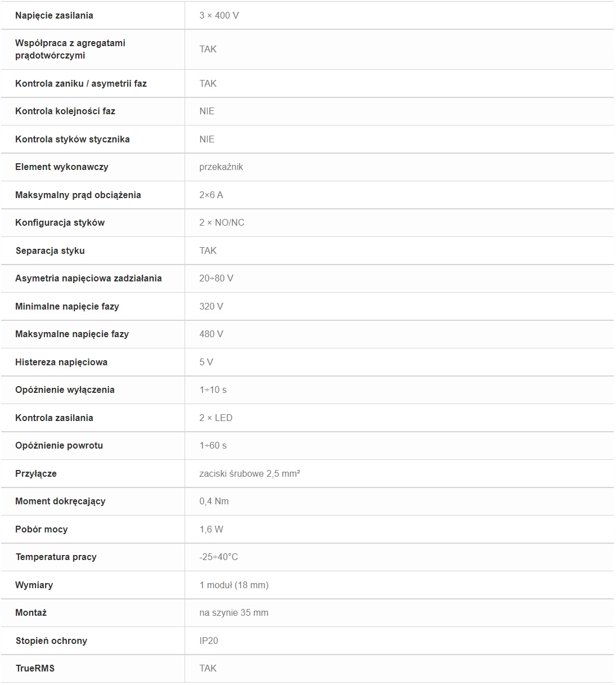Click the '480 V' maximum voltage value

pos(211,334)
